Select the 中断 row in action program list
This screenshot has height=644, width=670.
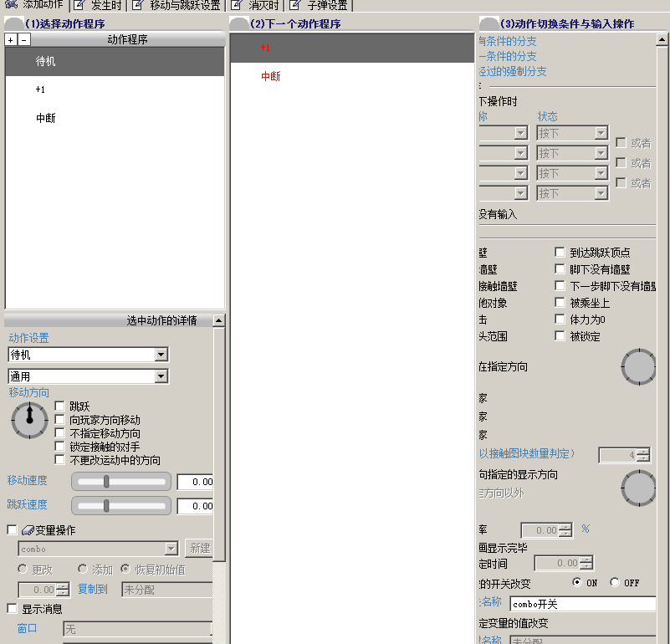115,118
